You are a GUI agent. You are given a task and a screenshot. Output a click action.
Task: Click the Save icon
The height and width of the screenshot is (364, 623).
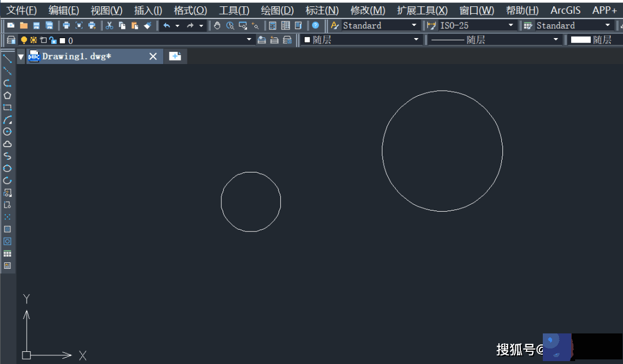click(36, 25)
